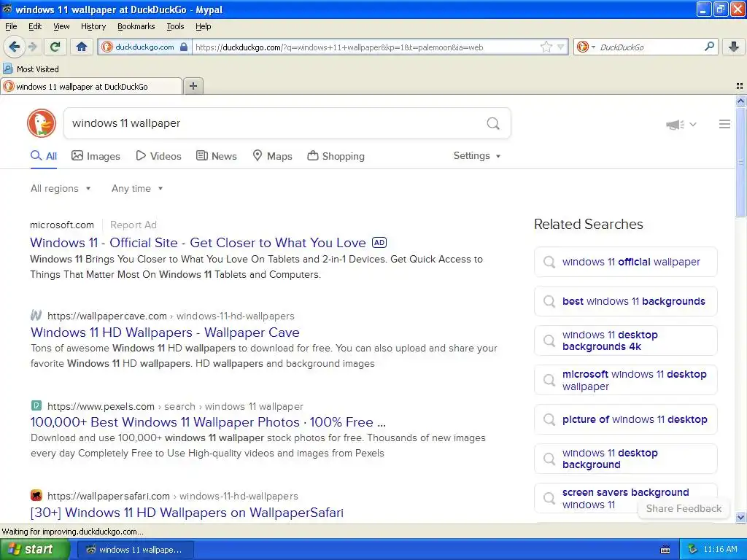Open the list all tabs icon
747x560 pixels.
740,86
